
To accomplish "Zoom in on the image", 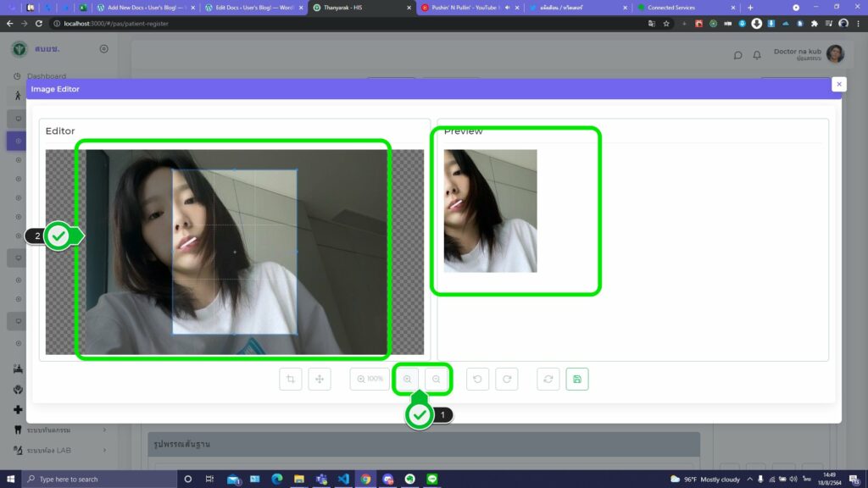I will (x=408, y=379).
